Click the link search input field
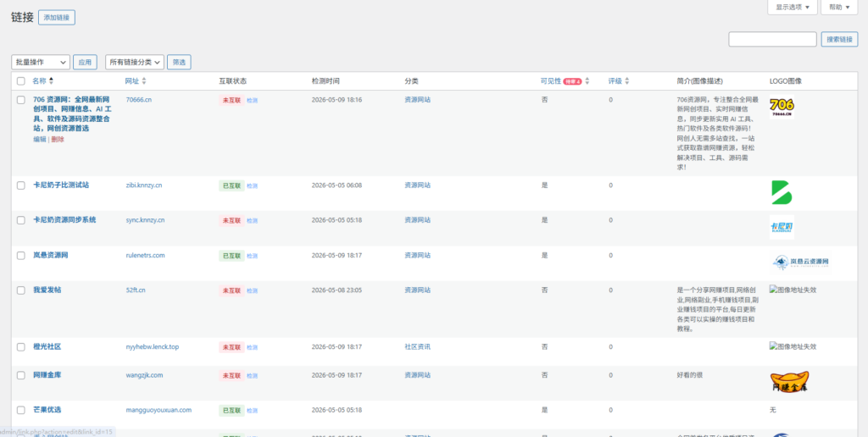The image size is (868, 437). 772,39
